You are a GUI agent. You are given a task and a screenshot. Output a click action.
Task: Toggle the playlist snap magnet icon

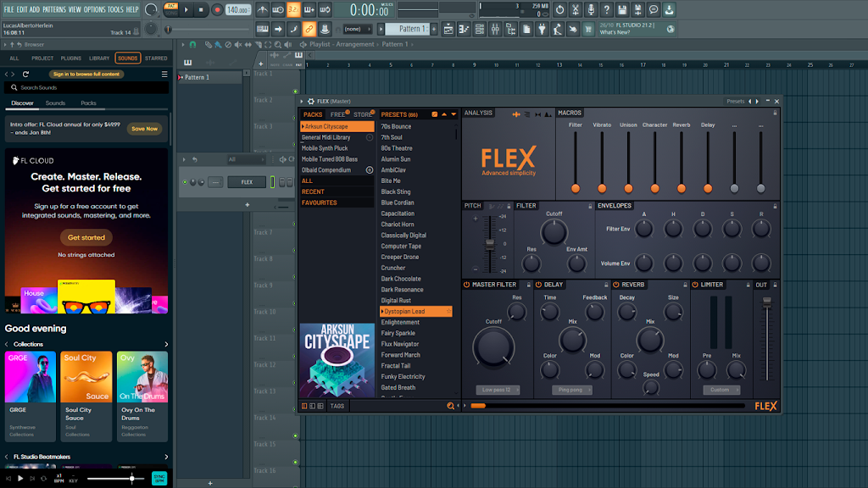click(x=192, y=44)
